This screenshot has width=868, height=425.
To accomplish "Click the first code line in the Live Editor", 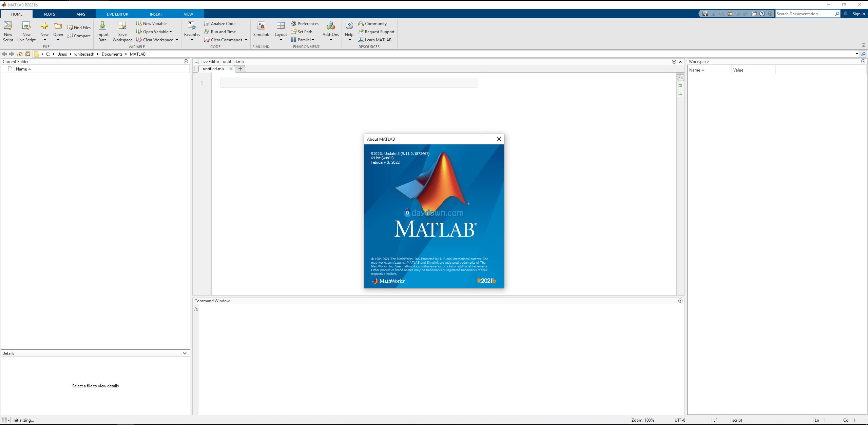I will (x=349, y=83).
